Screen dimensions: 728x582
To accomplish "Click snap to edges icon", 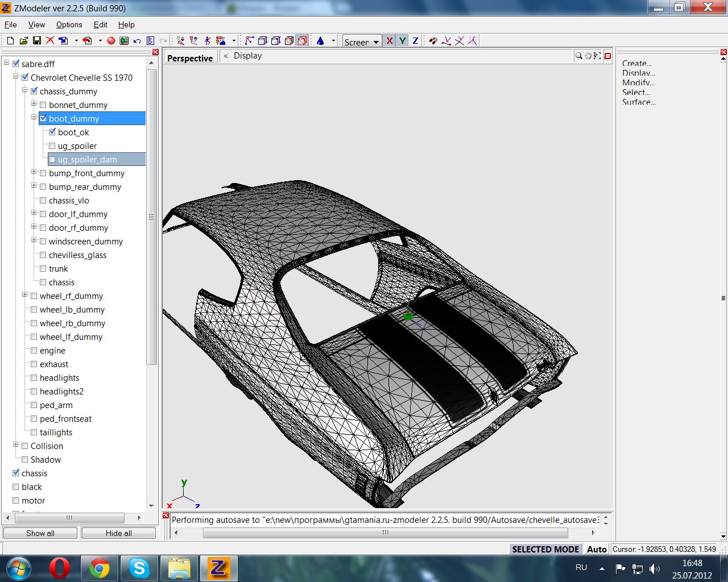I will (x=460, y=40).
